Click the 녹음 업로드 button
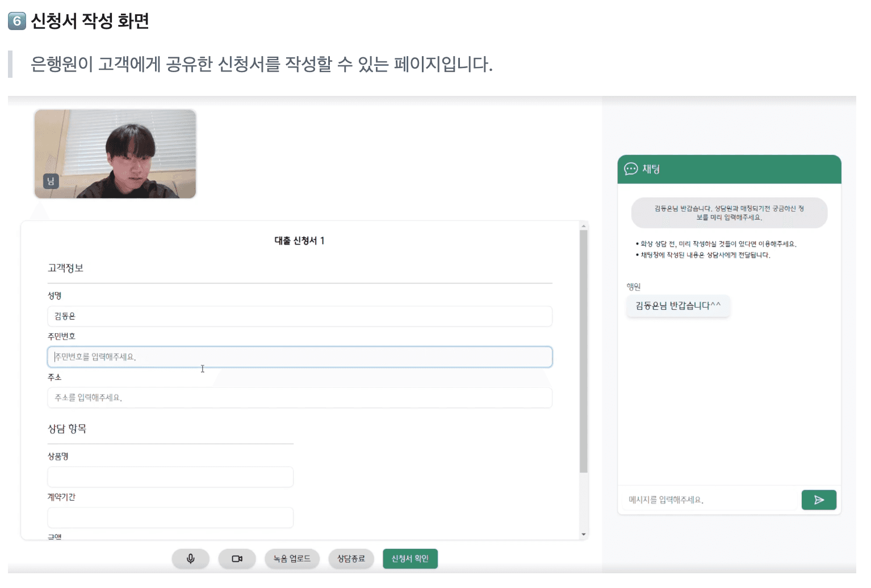Viewport: 871px width, 588px height. [x=292, y=558]
